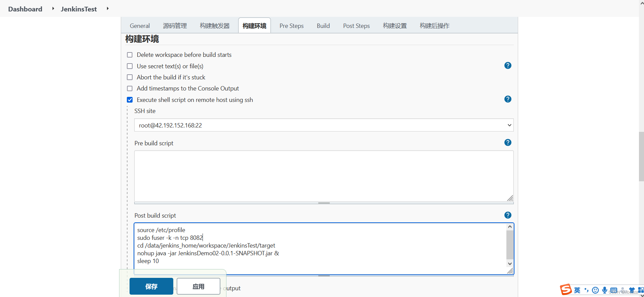Click the page vertical scrollbar thumb
644x297 pixels.
(x=641, y=157)
